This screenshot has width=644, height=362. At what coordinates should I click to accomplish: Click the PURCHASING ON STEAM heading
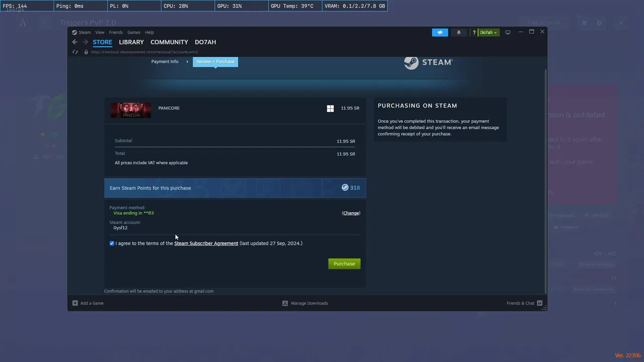[x=417, y=106]
